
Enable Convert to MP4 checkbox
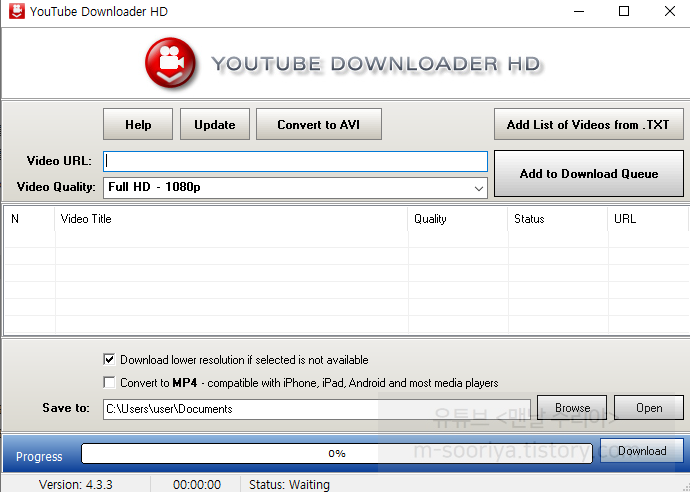[109, 382]
